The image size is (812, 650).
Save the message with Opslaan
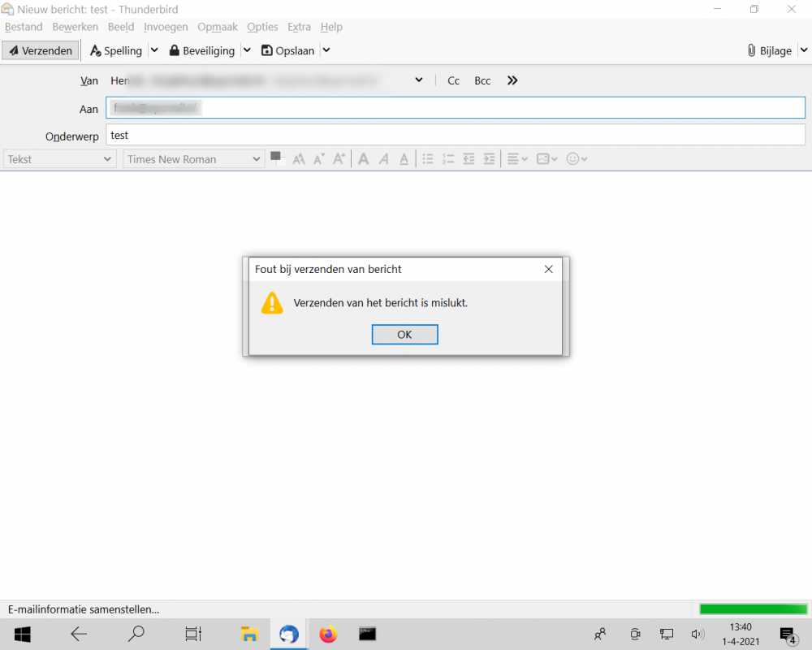(288, 50)
